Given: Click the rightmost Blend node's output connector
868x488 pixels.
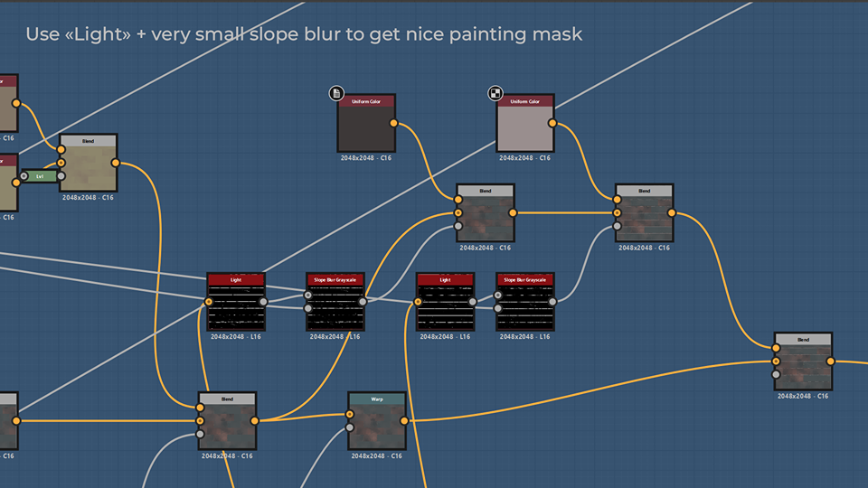Looking at the screenshot, I should point(830,361).
